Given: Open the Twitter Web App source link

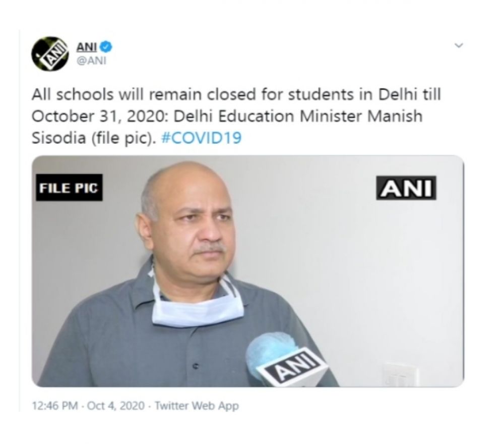Looking at the screenshot, I should (x=197, y=406).
